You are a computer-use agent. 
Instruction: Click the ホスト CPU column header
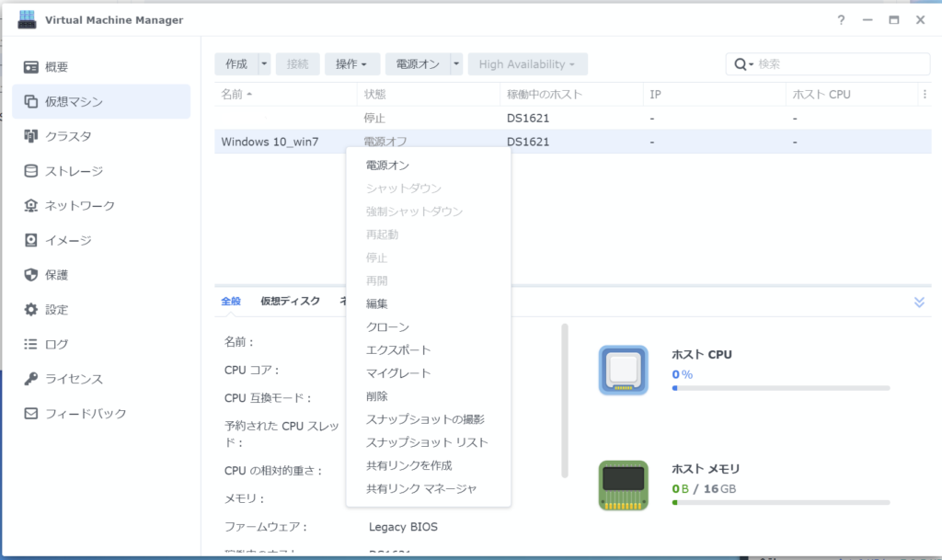tap(853, 94)
